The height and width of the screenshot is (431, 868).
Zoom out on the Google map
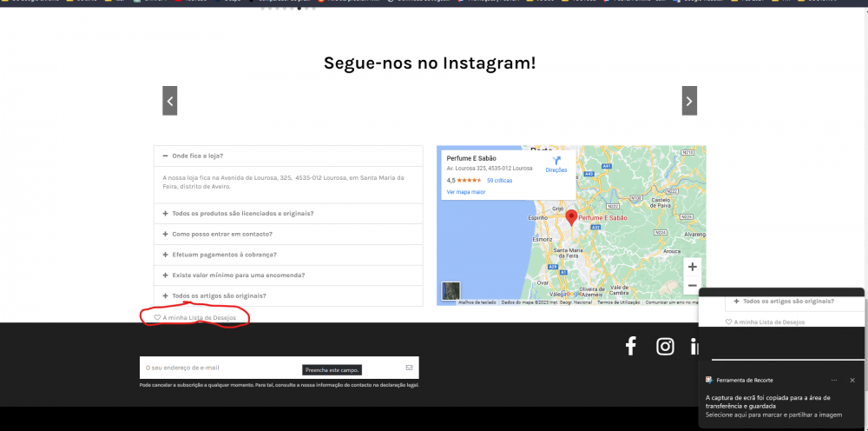[x=692, y=286]
